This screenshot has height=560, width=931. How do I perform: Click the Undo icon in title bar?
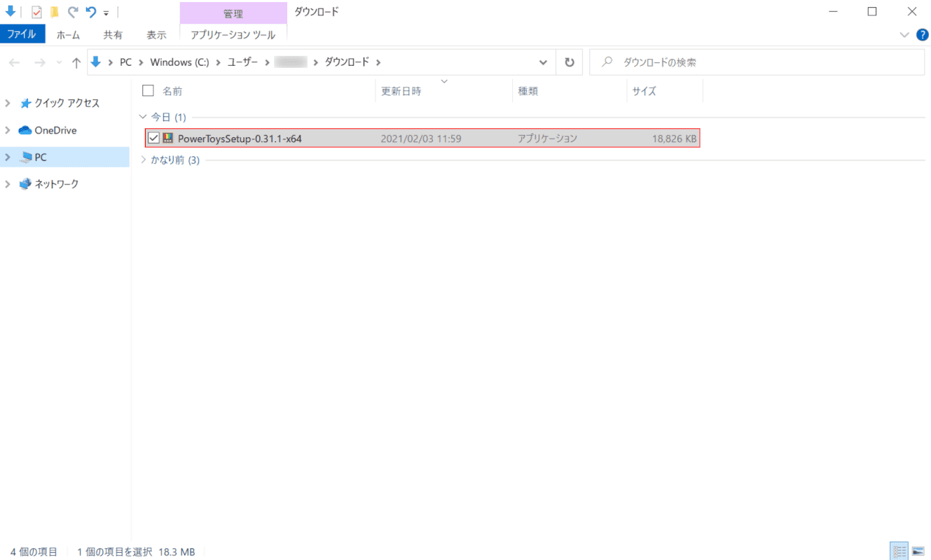90,12
